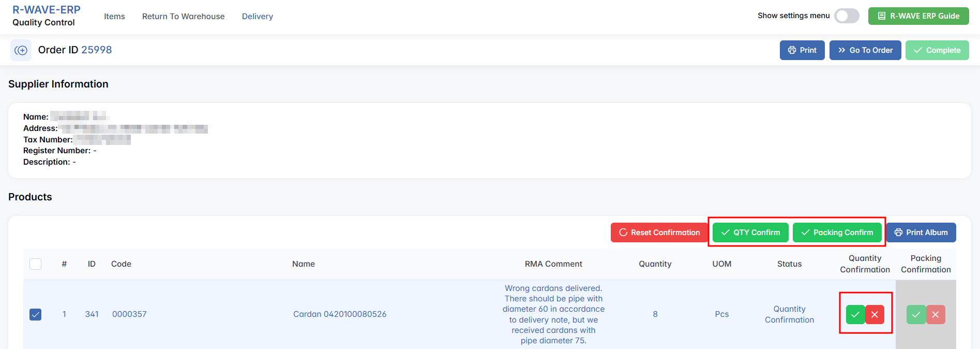This screenshot has height=349, width=980.
Task: Open the R-WAVE ERP Guide
Action: (x=918, y=16)
